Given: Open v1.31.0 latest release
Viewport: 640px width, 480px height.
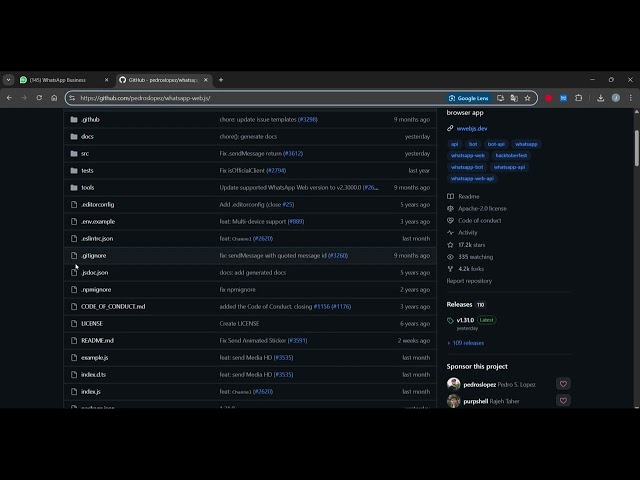Looking at the screenshot, I should coord(465,320).
